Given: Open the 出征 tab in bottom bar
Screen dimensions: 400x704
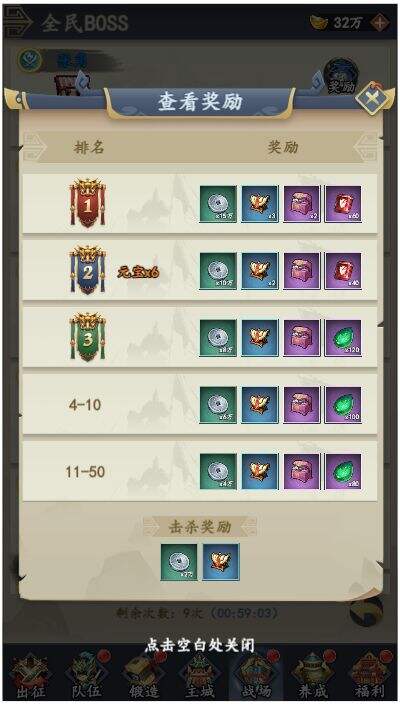Looking at the screenshot, I should tap(31, 675).
